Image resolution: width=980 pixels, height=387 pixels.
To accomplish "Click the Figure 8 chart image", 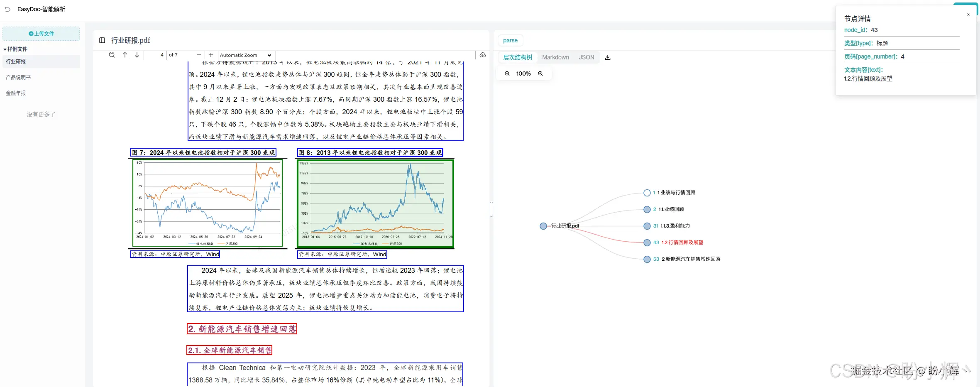I will click(x=376, y=203).
